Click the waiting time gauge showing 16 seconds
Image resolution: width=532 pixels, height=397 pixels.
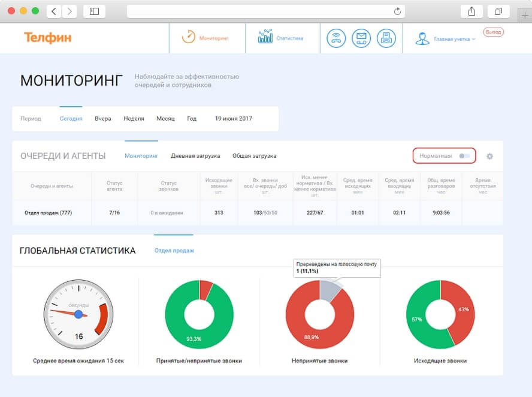(78, 314)
